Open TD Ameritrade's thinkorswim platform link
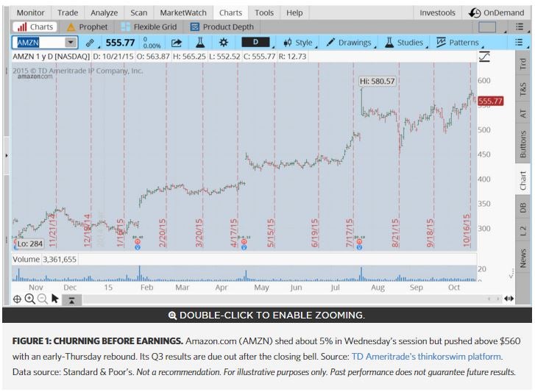Viewport: 535px width, 392px height. pyautogui.click(x=426, y=357)
